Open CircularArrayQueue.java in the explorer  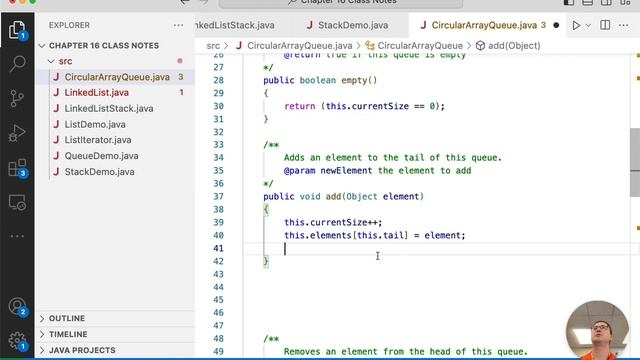pyautogui.click(x=117, y=77)
